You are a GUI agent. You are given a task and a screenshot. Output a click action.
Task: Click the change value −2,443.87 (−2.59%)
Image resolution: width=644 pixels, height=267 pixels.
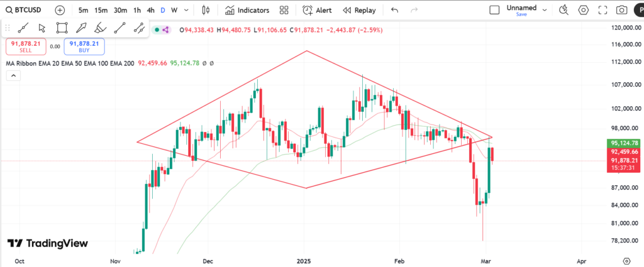pyautogui.click(x=355, y=30)
